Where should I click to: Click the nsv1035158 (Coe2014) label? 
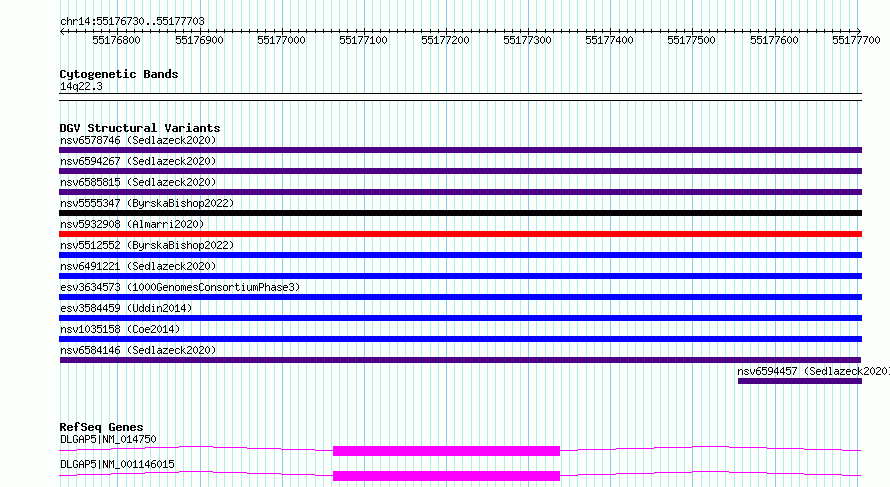[x=120, y=329]
